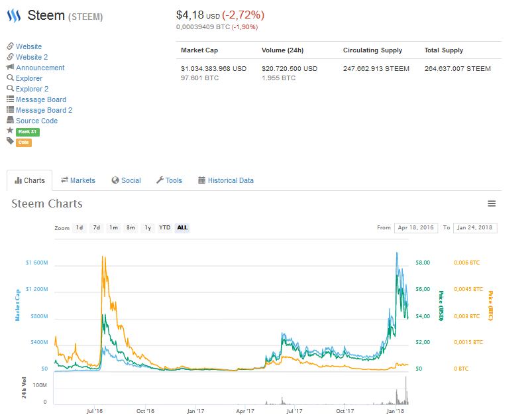Select the Charts tab

tap(30, 180)
